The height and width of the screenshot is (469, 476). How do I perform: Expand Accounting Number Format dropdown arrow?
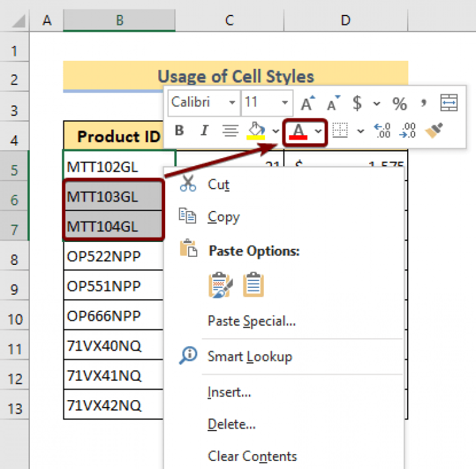coord(377,104)
